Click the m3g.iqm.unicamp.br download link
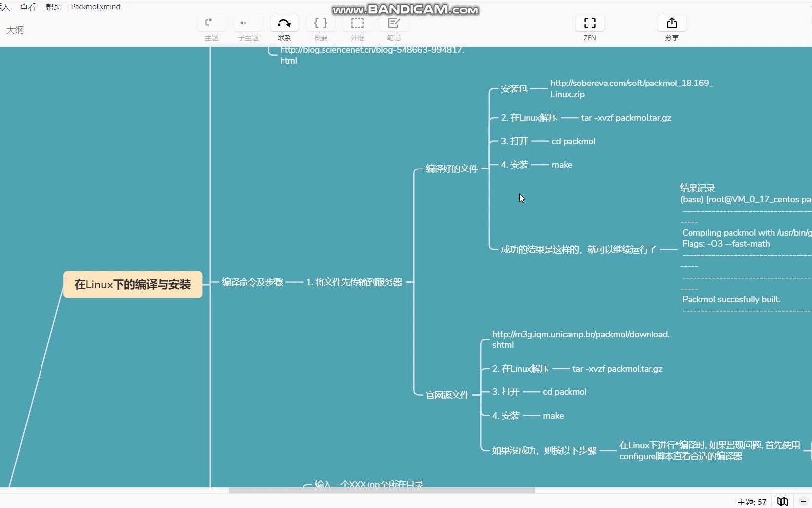Image resolution: width=812 pixels, height=508 pixels. pyautogui.click(x=581, y=339)
